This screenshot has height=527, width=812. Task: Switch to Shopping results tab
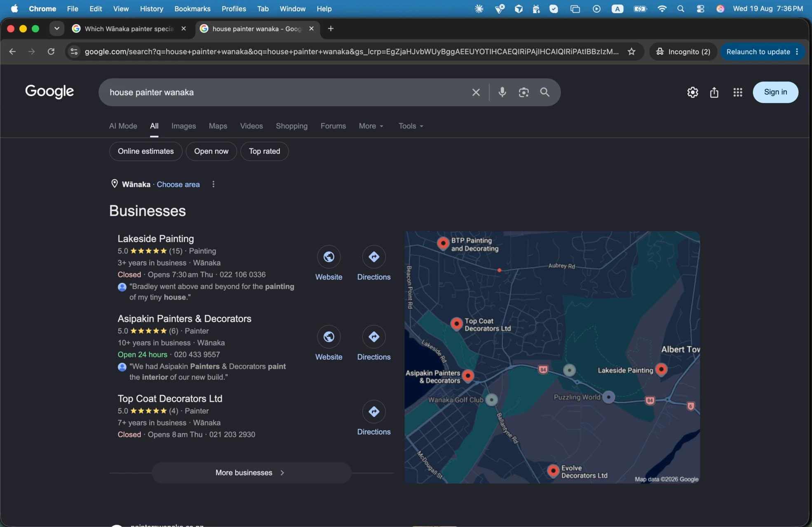point(291,126)
